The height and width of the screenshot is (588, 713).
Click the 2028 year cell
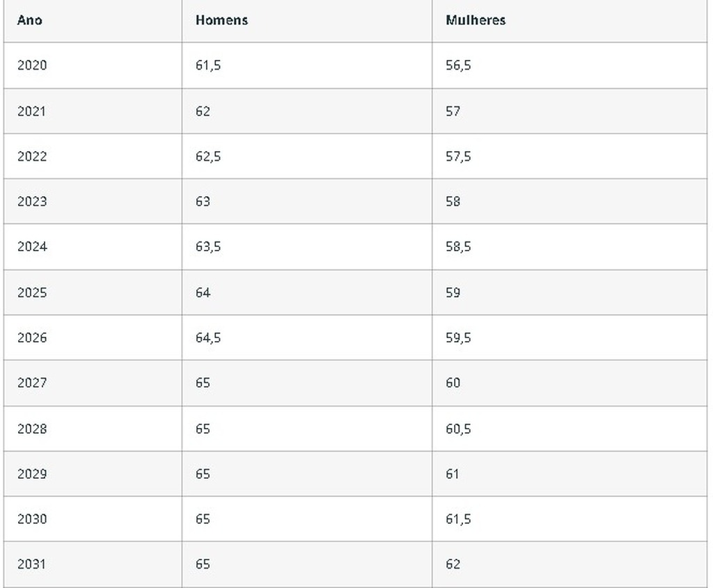click(32, 429)
